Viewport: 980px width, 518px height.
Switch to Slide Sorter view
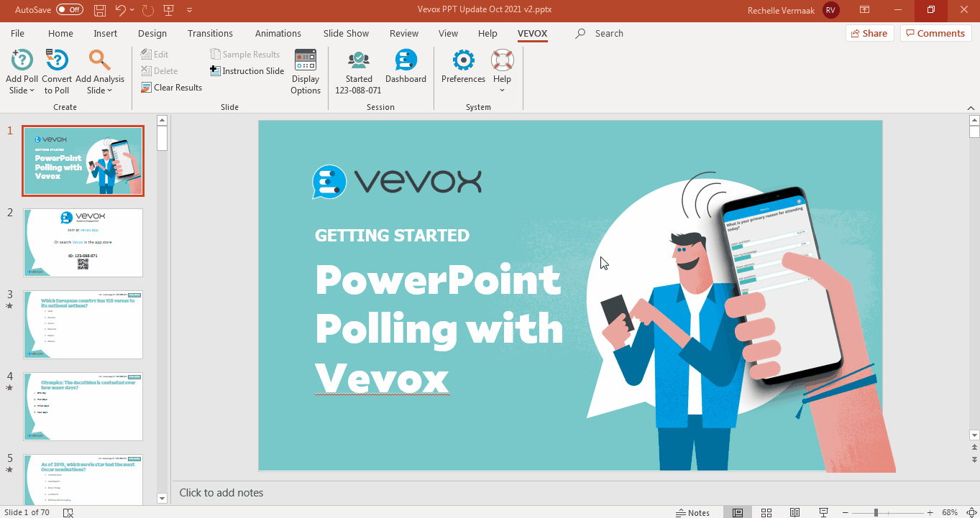click(766, 512)
